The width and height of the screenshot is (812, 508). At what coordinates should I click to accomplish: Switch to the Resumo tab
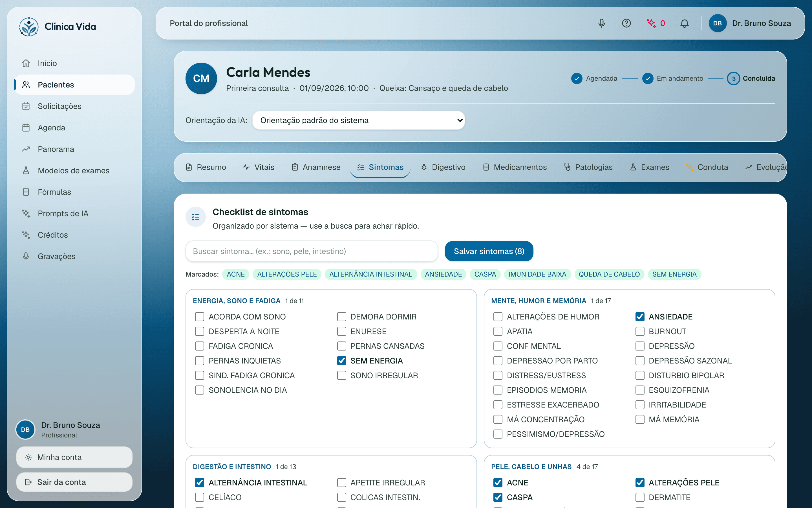coord(206,167)
